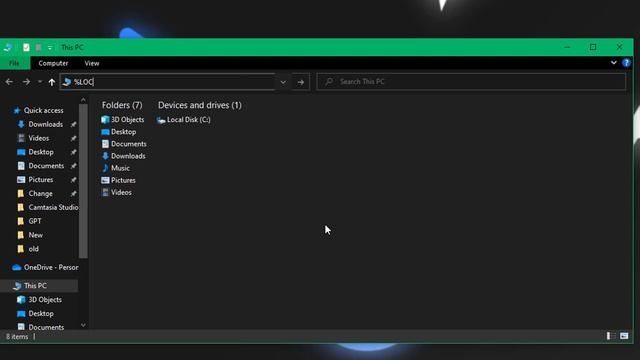Click the 8 items status text
This screenshot has height=360, width=640.
pos(17,337)
